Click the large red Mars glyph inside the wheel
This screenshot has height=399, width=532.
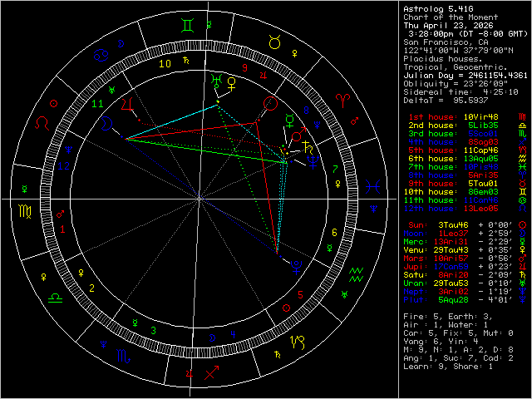299,134
